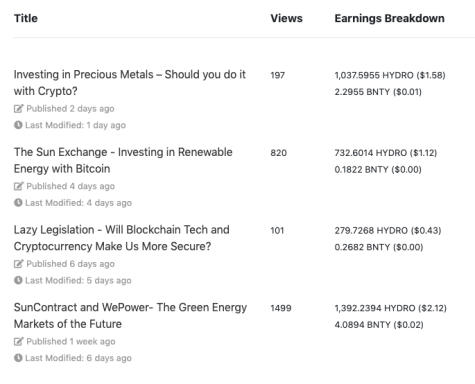Click the Title column header
The image size is (475, 384).
click(26, 18)
